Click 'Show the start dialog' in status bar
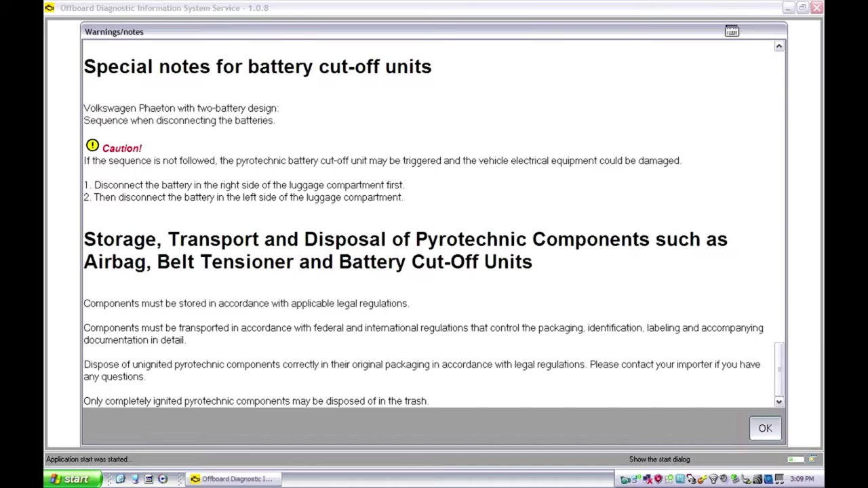The height and width of the screenshot is (488, 868). 659,459
